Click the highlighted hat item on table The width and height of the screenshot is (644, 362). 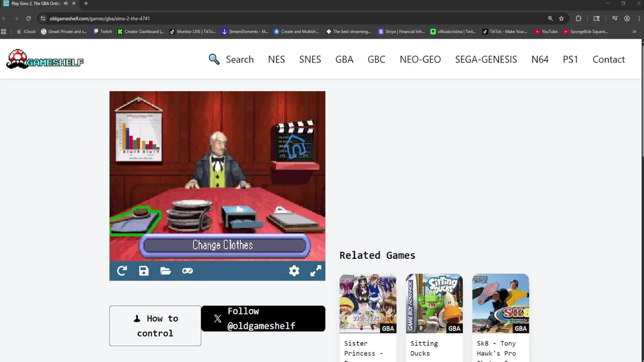tap(135, 221)
